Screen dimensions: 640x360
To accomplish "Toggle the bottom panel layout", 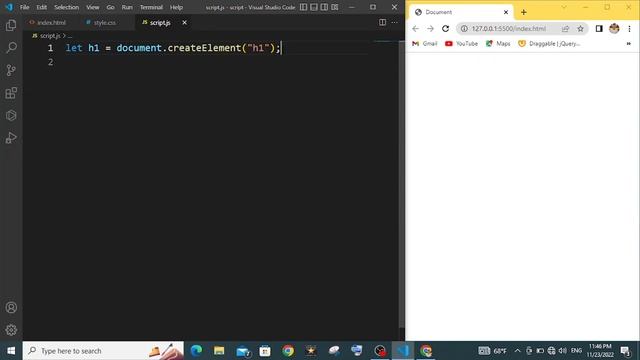I will point(314,7).
